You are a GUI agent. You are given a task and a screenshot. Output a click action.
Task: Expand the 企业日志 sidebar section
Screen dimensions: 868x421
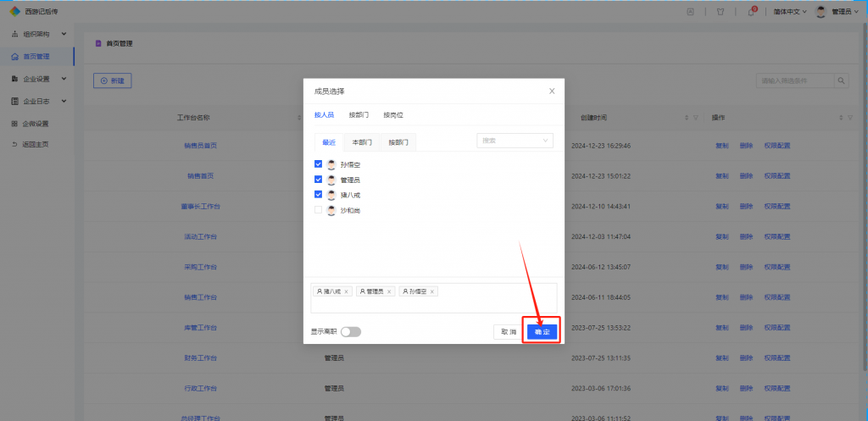[x=39, y=102]
